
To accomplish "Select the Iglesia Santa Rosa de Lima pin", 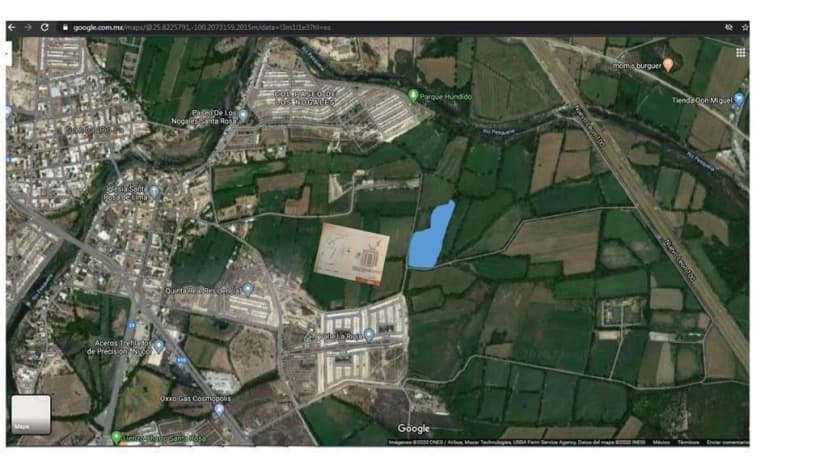I will (x=154, y=192).
